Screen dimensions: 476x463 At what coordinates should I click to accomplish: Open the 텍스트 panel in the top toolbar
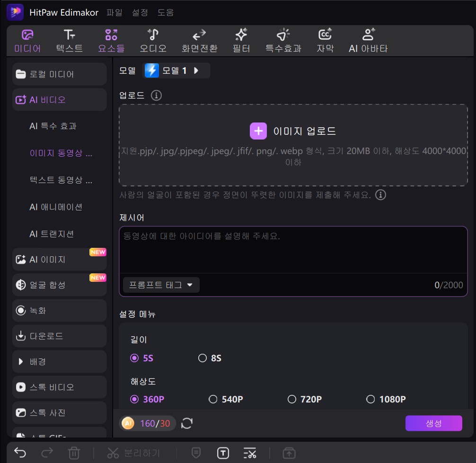point(69,40)
